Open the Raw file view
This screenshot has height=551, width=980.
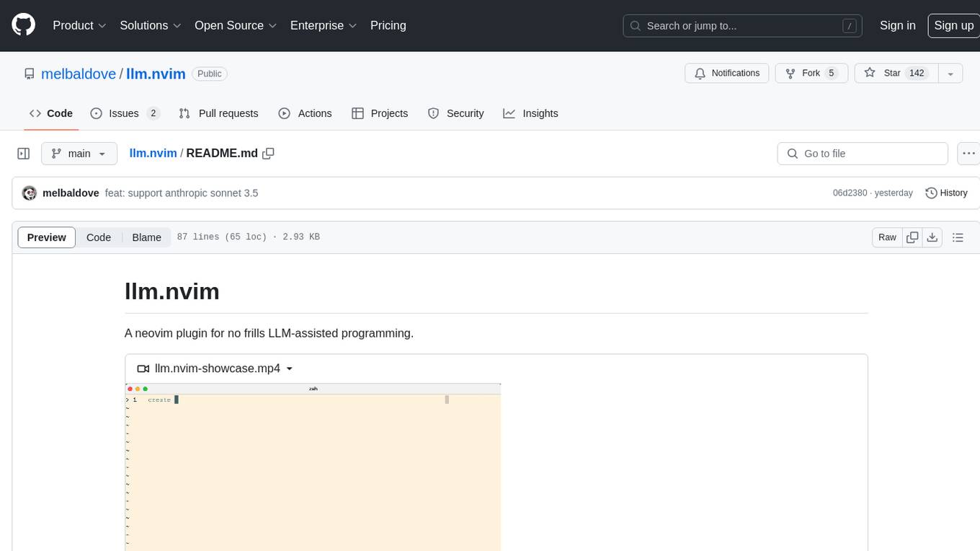tap(887, 237)
